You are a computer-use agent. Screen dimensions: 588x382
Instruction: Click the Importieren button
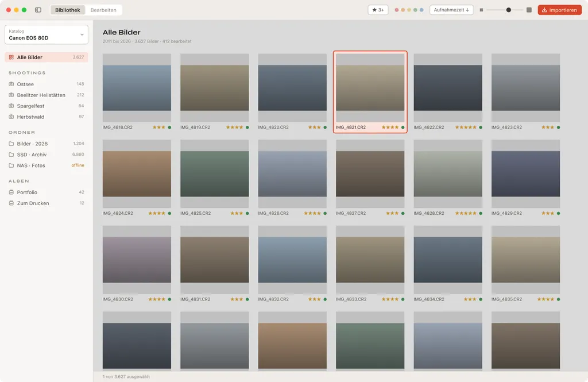[559, 10]
